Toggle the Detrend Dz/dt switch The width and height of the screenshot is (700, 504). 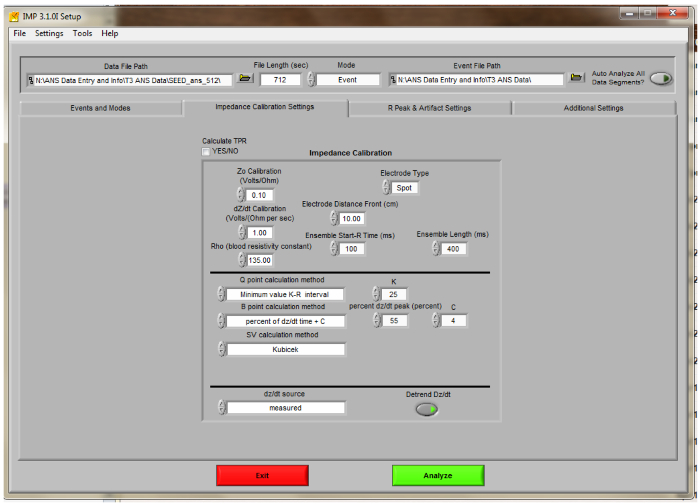click(427, 408)
